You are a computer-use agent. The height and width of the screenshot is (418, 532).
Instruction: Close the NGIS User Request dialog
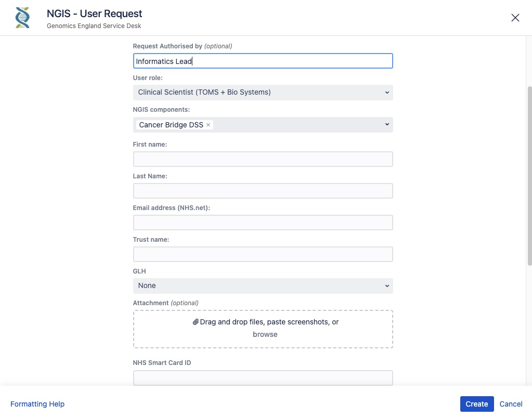pos(515,18)
